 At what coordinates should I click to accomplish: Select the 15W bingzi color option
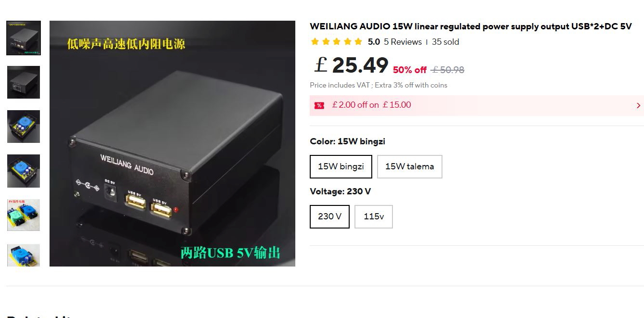pos(341,166)
